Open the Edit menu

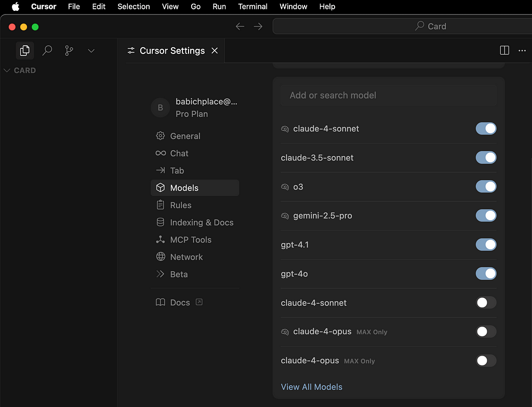[99, 6]
